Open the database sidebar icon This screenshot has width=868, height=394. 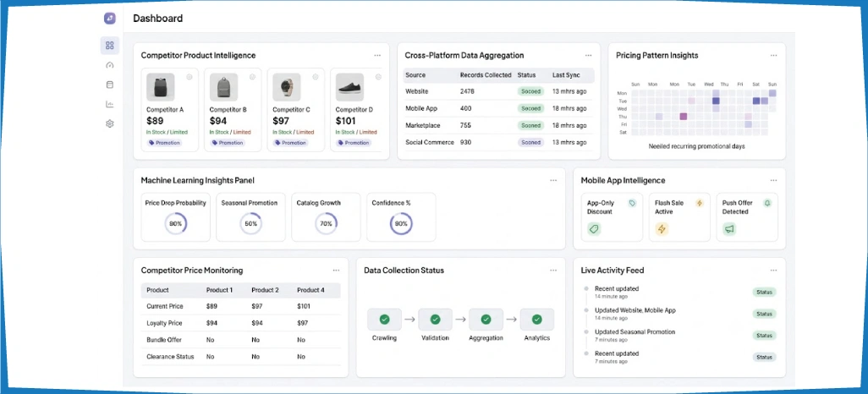tap(110, 85)
